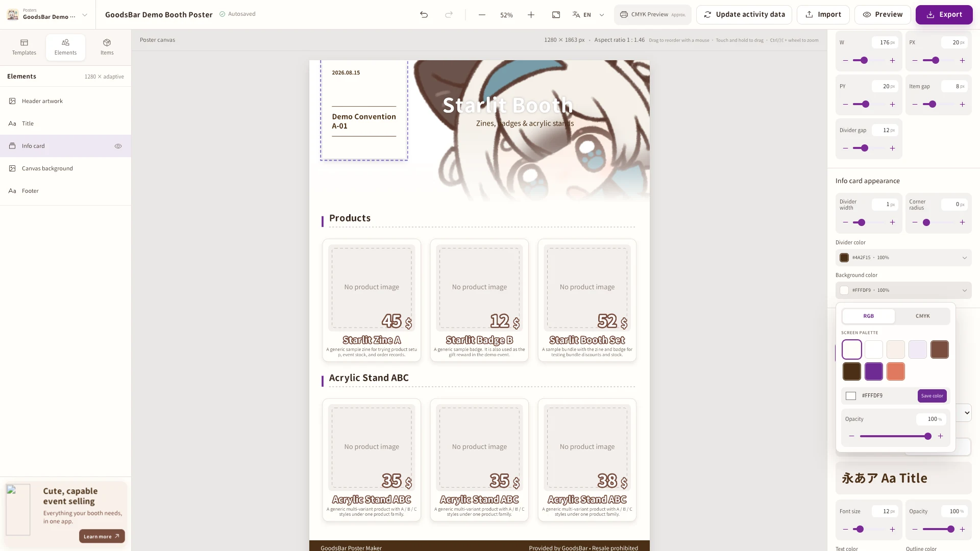The image size is (980, 551).
Task: Decrease Divider width with minus icon
Action: [x=845, y=222]
